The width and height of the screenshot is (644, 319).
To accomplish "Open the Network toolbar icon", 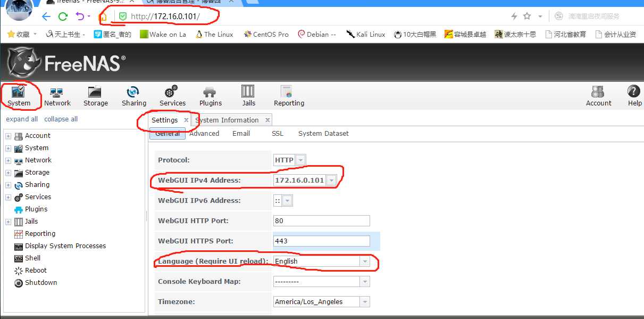I will (x=57, y=96).
